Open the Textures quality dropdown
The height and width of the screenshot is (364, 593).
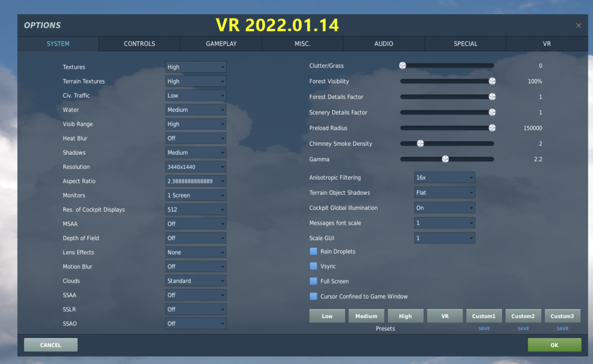[x=195, y=66]
